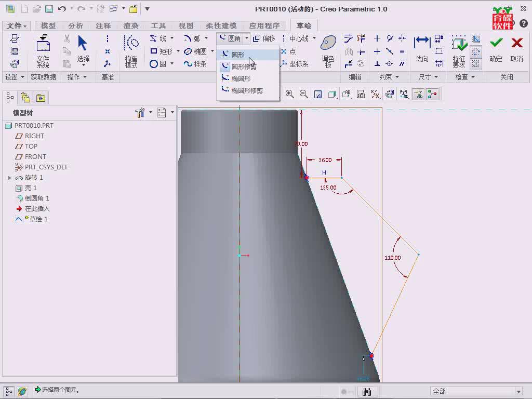Switch to the 模型 ribbon tab
Image resolution: width=532 pixels, height=399 pixels.
tap(48, 25)
